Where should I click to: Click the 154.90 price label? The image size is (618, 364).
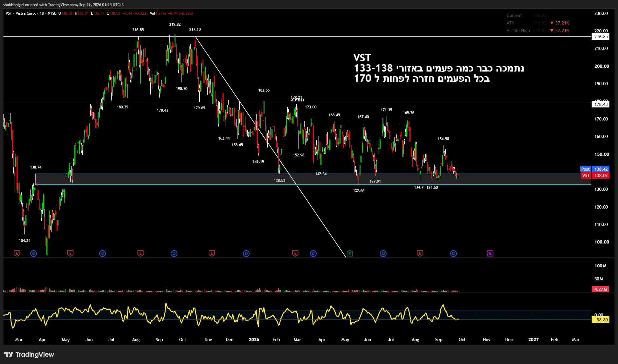pyautogui.click(x=443, y=139)
